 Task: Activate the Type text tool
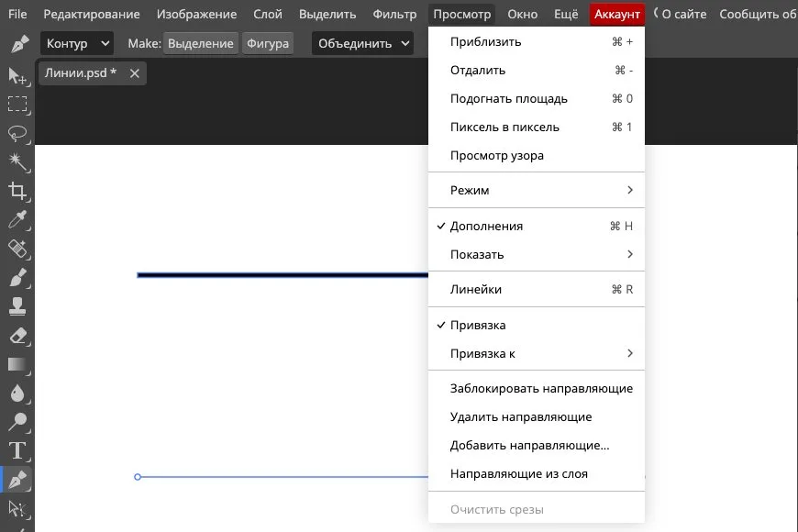(17, 451)
